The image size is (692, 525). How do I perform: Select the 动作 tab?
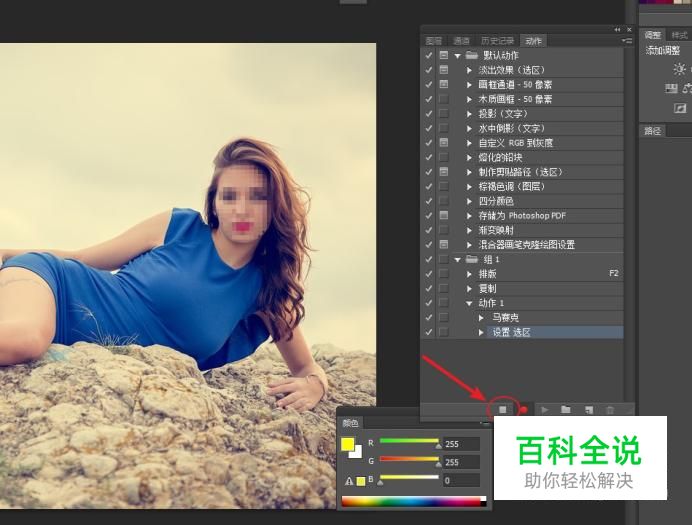[534, 41]
